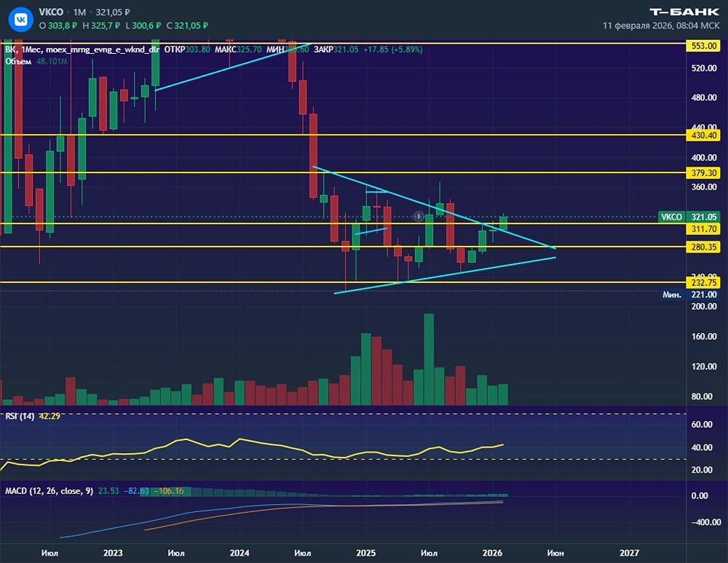
Task: Click the 379.30 price level label
Action: click(x=703, y=173)
